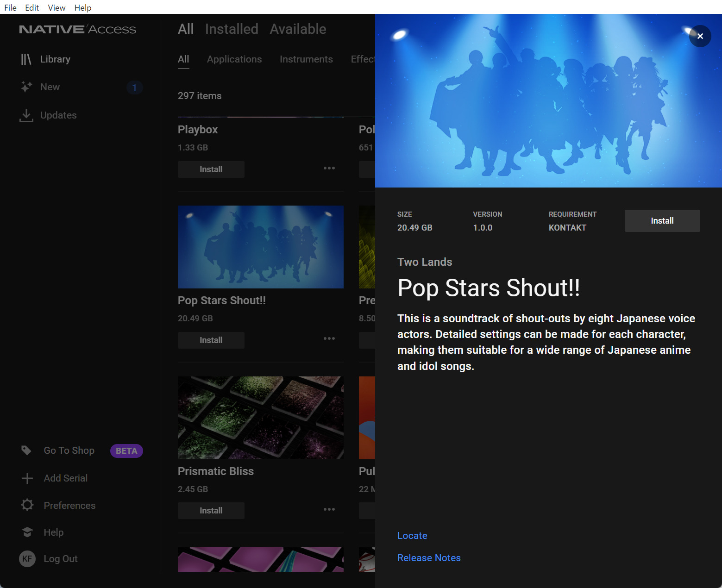This screenshot has width=722, height=588.
Task: Select the top-level All tab
Action: (186, 29)
